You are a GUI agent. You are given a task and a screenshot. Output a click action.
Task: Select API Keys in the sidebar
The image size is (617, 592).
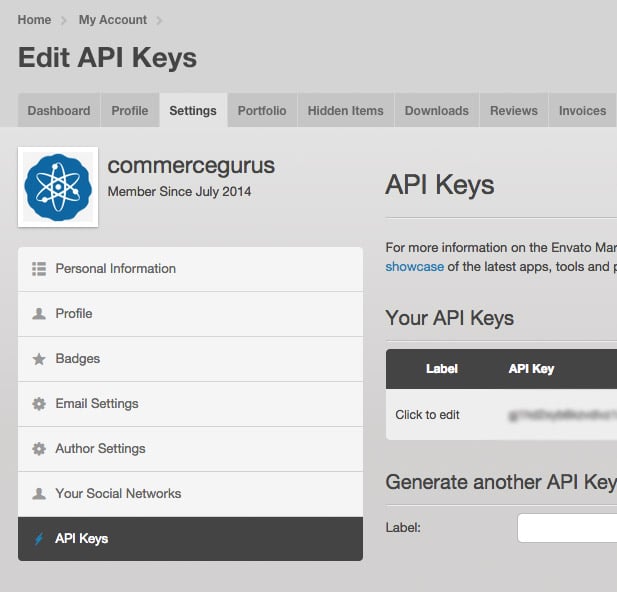(190, 539)
